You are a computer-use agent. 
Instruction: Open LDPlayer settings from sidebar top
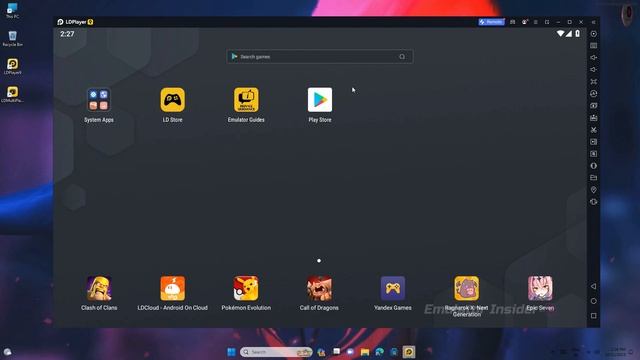pos(593,34)
